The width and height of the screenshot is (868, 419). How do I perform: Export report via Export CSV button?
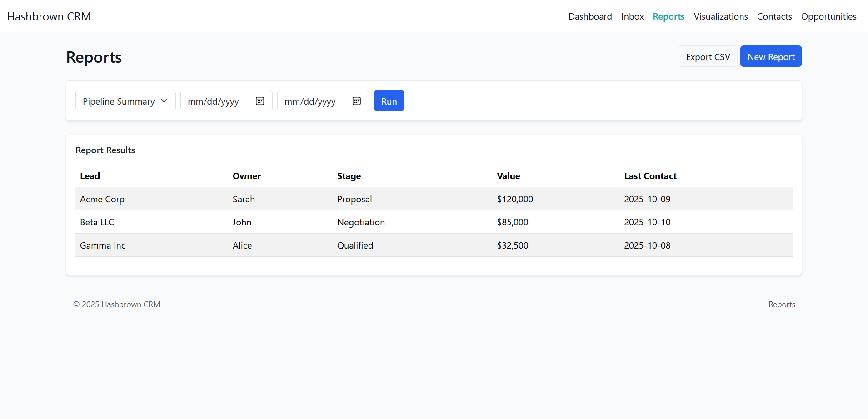(708, 57)
